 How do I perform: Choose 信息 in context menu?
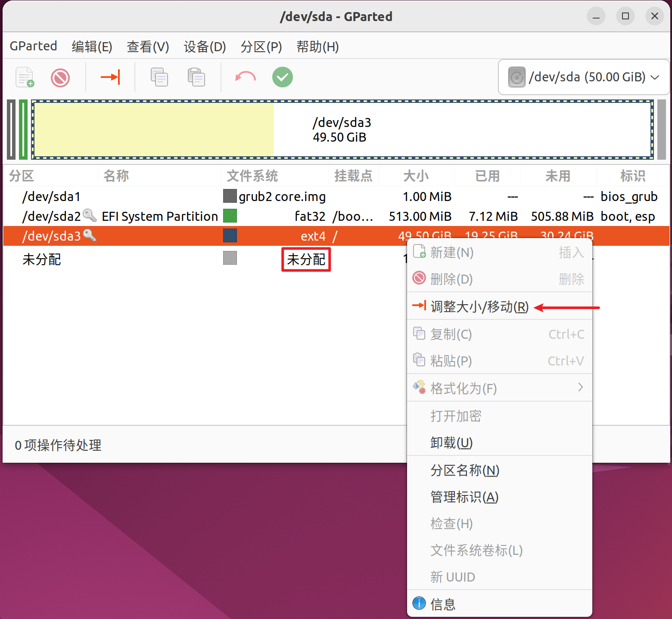tap(500, 604)
